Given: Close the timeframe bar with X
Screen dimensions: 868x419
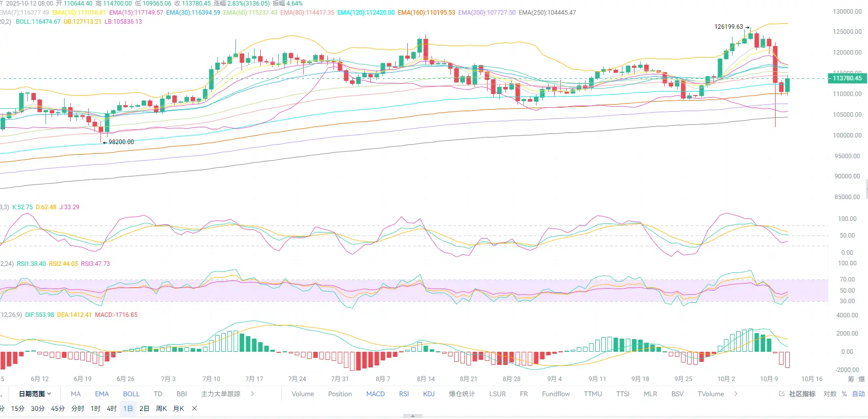Looking at the screenshot, I should [x=195, y=408].
